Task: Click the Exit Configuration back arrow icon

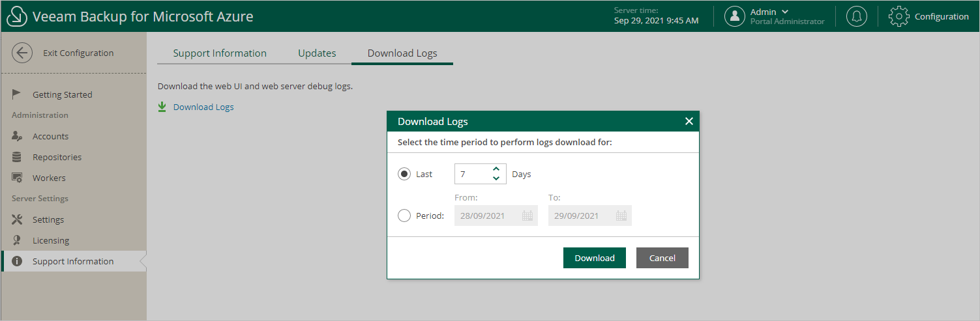Action: click(x=22, y=53)
